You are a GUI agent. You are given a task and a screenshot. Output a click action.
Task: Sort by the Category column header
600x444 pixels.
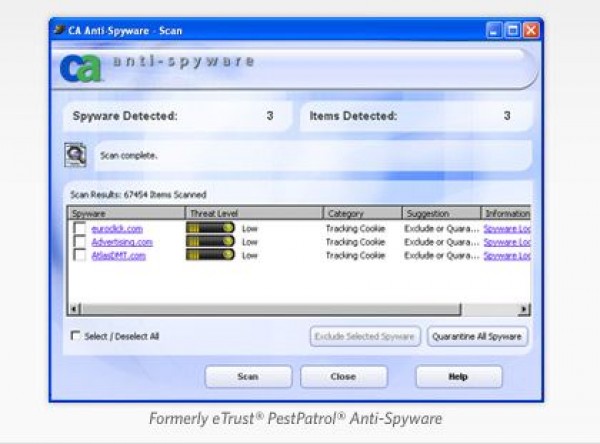363,213
